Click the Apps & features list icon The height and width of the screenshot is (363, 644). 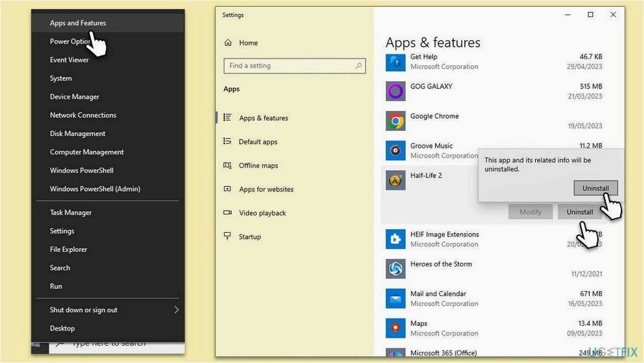coord(227,118)
